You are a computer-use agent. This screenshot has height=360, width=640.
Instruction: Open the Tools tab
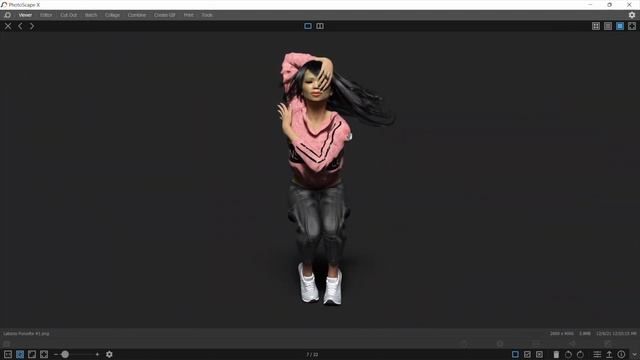click(x=207, y=15)
